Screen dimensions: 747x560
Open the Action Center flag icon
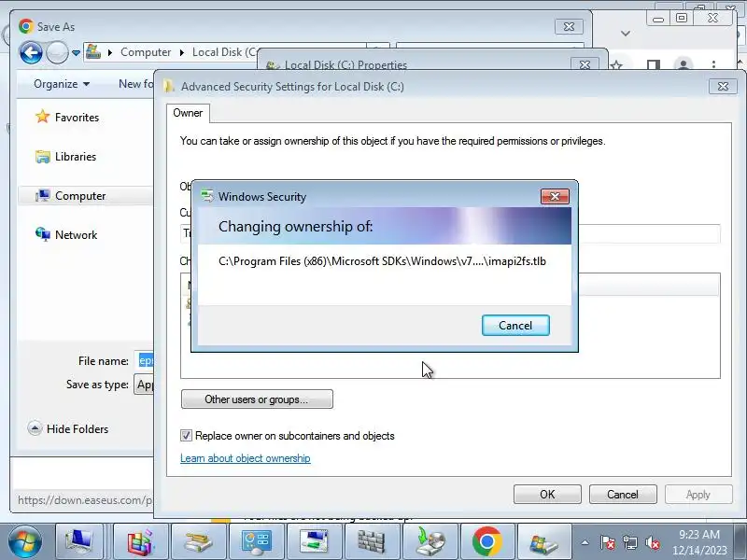click(608, 542)
